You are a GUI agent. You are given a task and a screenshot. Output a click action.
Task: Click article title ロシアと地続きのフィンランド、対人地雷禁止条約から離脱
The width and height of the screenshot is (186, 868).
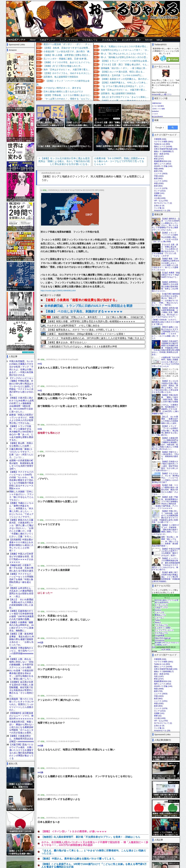93,178
